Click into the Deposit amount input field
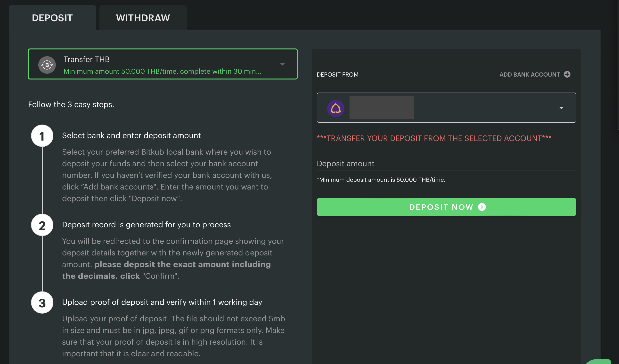 [446, 164]
